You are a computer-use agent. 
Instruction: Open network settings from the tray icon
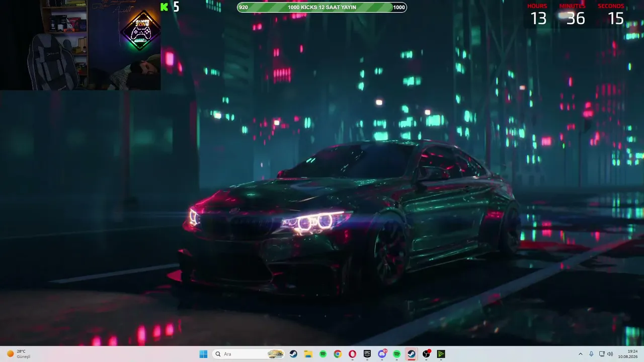pos(602,354)
